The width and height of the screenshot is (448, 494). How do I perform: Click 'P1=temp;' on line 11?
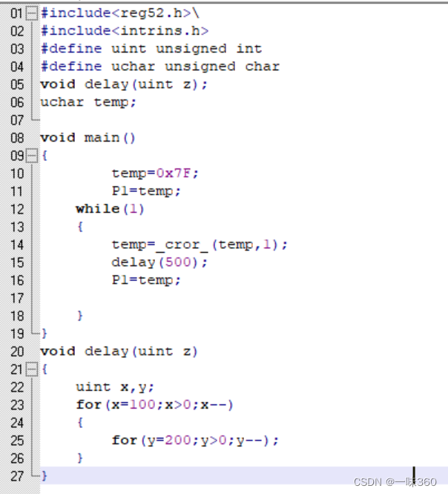pyautogui.click(x=146, y=191)
